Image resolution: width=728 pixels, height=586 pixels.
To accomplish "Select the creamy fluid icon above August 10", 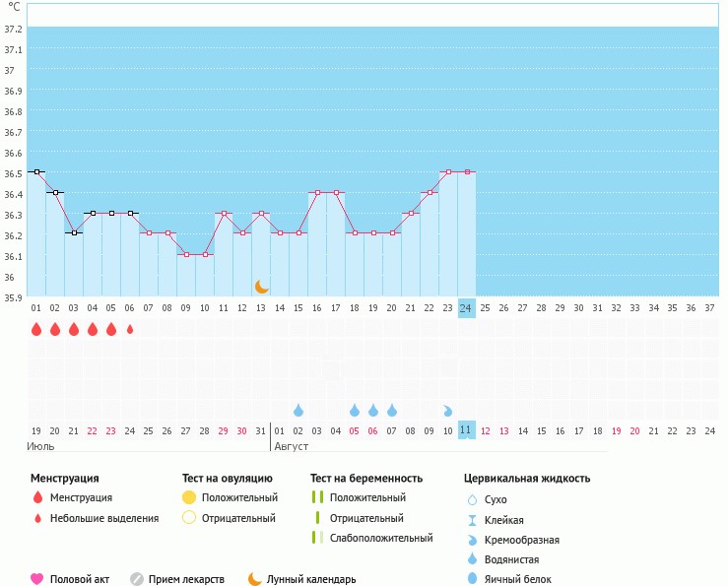I will click(448, 410).
